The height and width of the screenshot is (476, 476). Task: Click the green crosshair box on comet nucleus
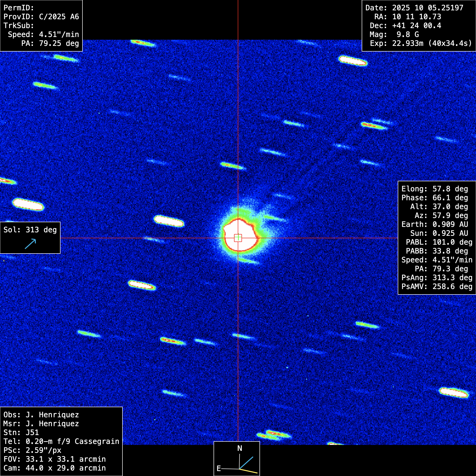click(x=238, y=238)
